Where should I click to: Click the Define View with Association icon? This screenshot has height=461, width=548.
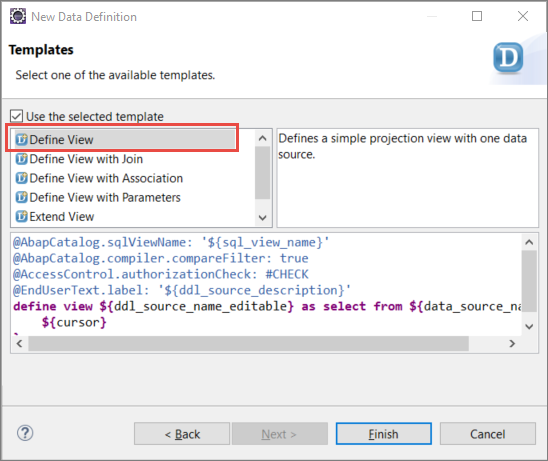21,178
